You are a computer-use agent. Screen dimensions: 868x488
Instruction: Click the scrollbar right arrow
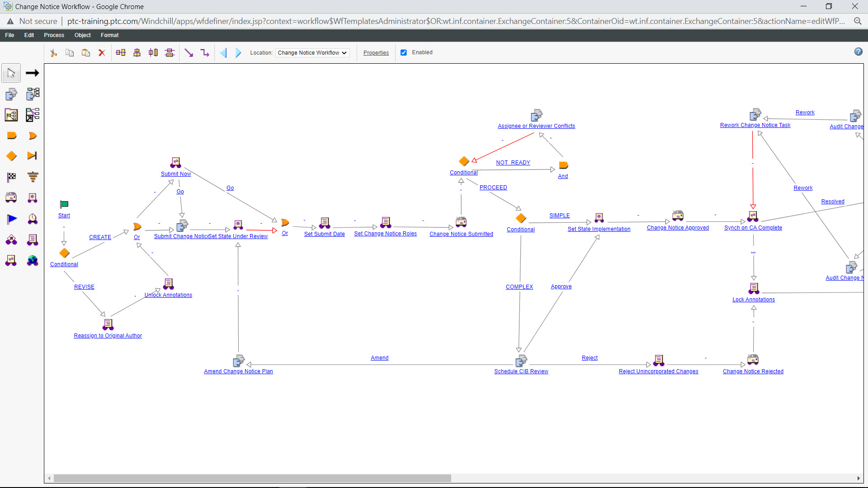pyautogui.click(x=858, y=478)
